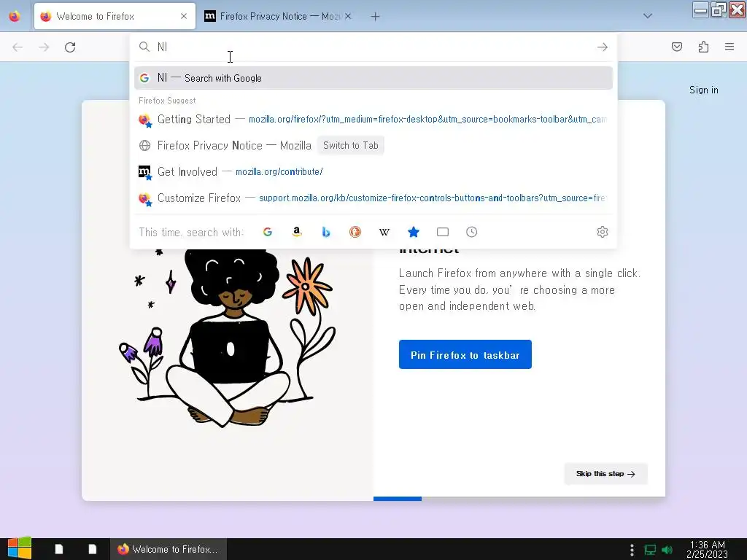The image size is (747, 560).
Task: Open the Getting Started bookmark suggestion
Action: 373,119
